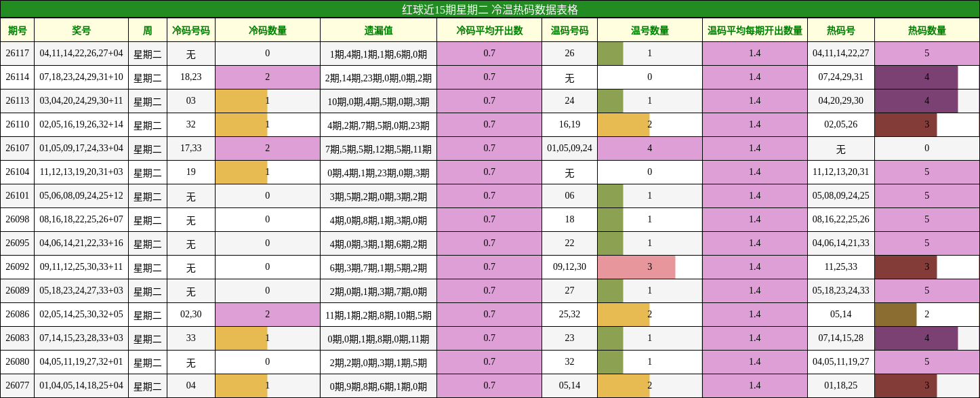Click winning numbers 09,11,12,25,30,33+11
Viewport: 980px width, 398px height.
click(x=81, y=267)
